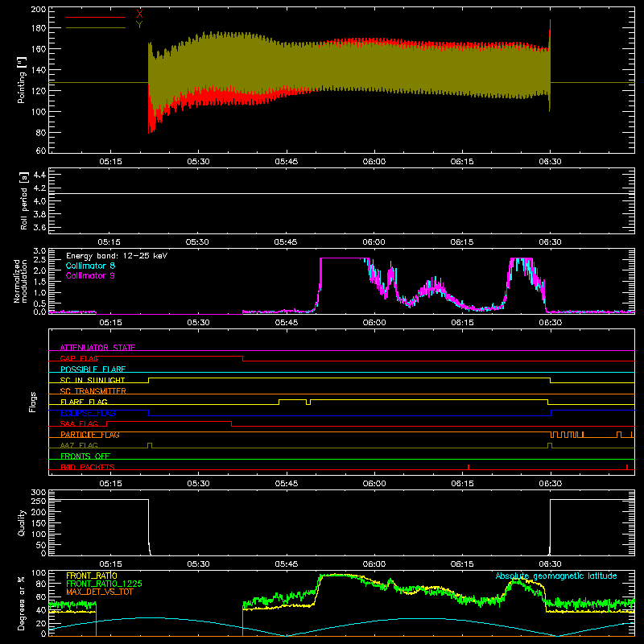Click the Quality axis title
This screenshot has height=644, width=644.
point(22,522)
